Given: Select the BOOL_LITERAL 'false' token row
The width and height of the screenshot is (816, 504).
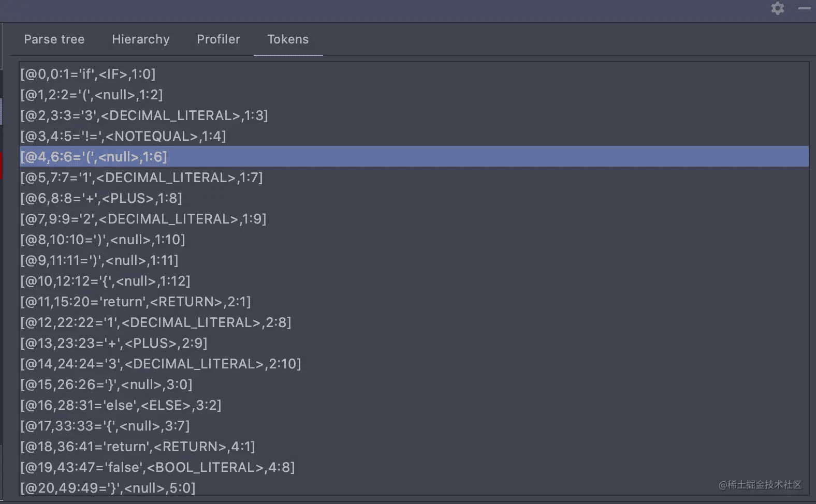Looking at the screenshot, I should (x=157, y=467).
